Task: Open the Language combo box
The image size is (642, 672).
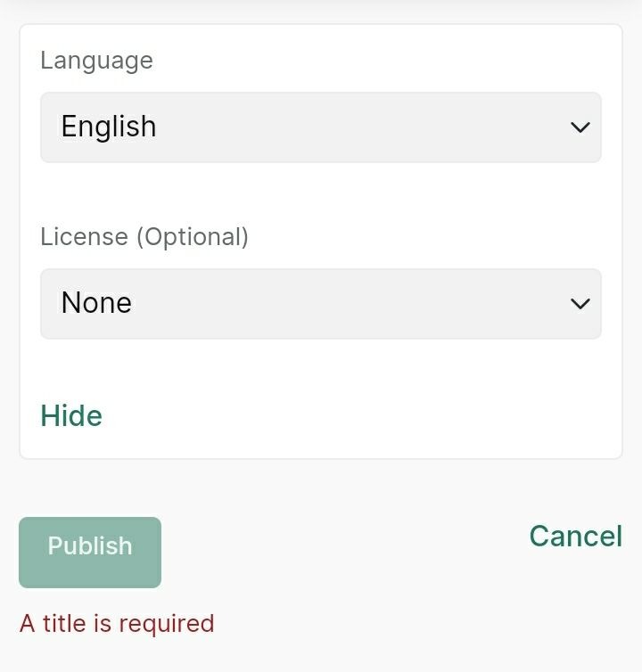Action: tap(320, 127)
